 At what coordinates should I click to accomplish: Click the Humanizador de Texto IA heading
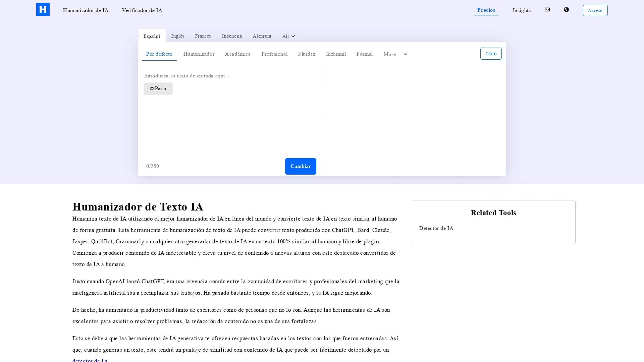tap(138, 206)
